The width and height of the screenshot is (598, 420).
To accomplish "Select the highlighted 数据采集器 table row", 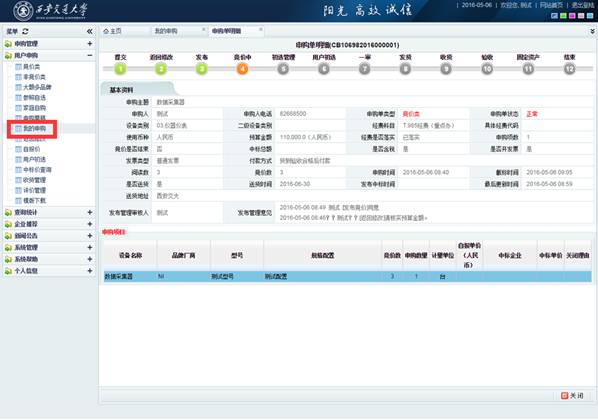I will point(347,277).
